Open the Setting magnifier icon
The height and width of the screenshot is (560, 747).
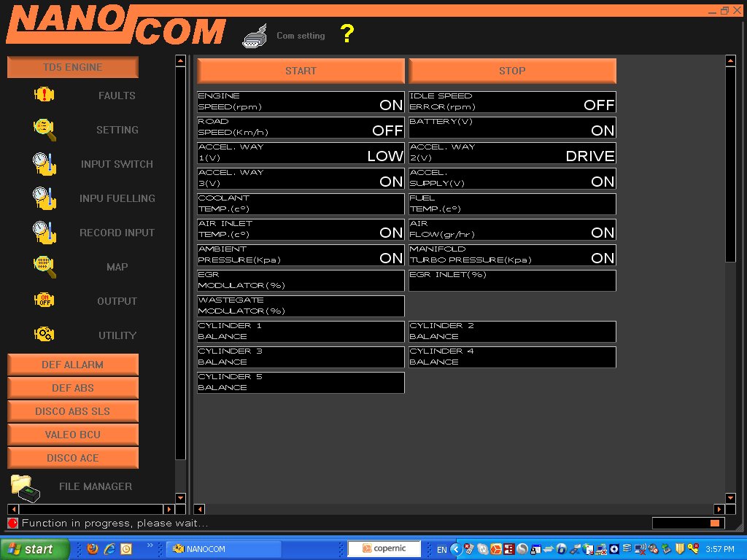tap(44, 130)
